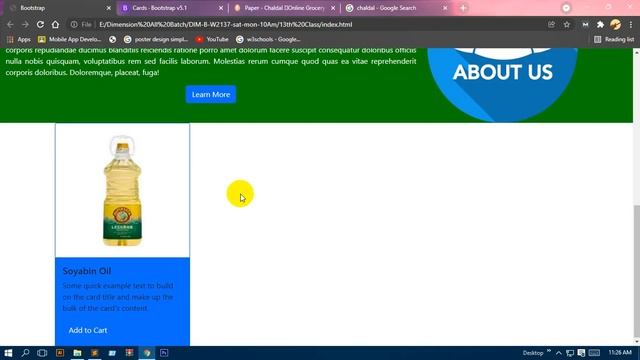Switch to Chrome in the taskbar

click(x=147, y=353)
